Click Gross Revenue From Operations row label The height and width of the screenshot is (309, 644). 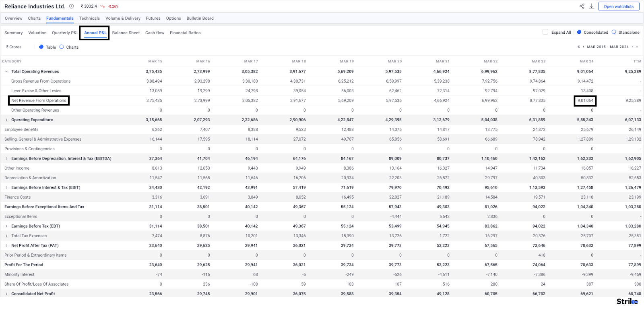tap(41, 81)
